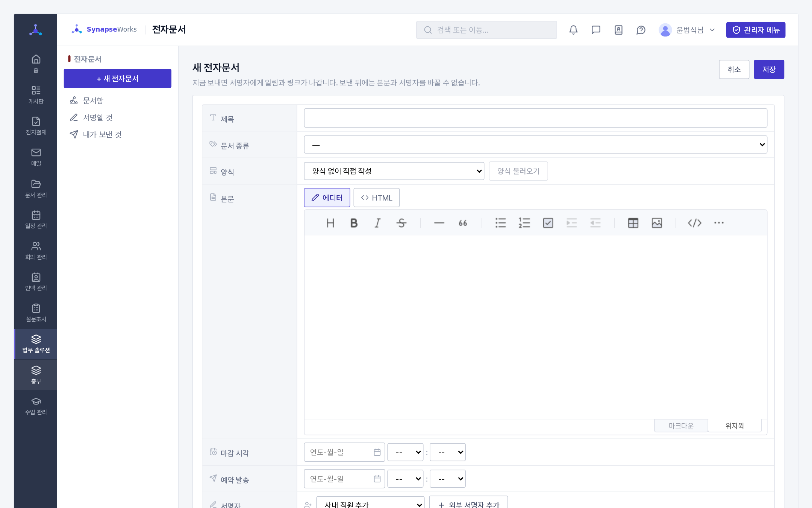Toggle italic formatting in editor
This screenshot has width=812, height=508.
pos(377,223)
